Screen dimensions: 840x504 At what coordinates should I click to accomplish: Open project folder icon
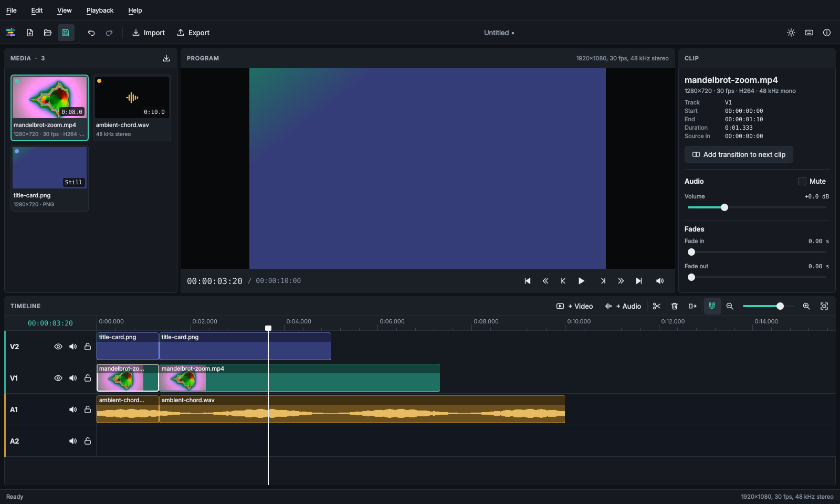point(48,33)
